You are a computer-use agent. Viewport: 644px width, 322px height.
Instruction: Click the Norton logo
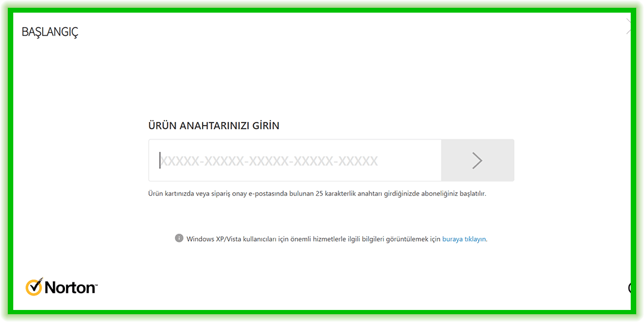click(x=61, y=287)
